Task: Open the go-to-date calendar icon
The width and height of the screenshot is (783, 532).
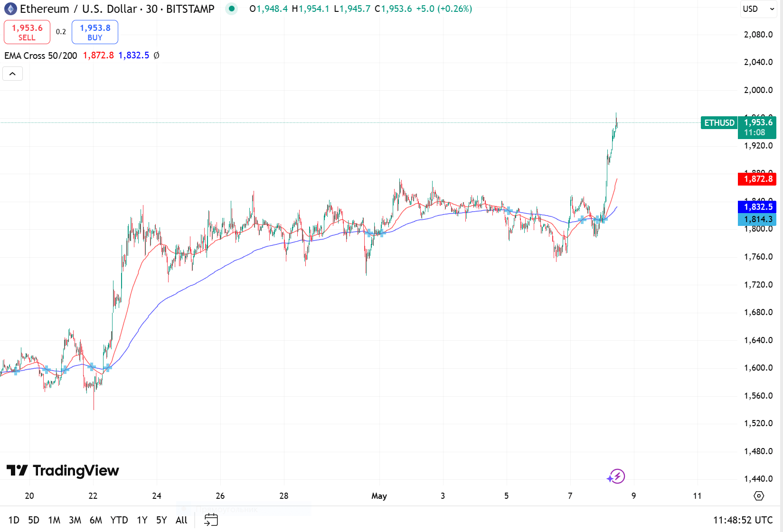Action: [x=211, y=520]
